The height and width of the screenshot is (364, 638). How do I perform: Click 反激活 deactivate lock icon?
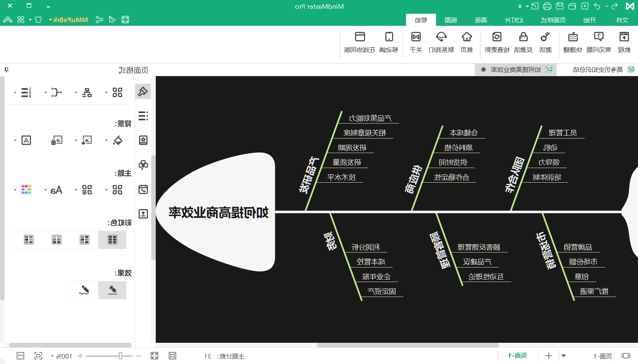tap(523, 42)
